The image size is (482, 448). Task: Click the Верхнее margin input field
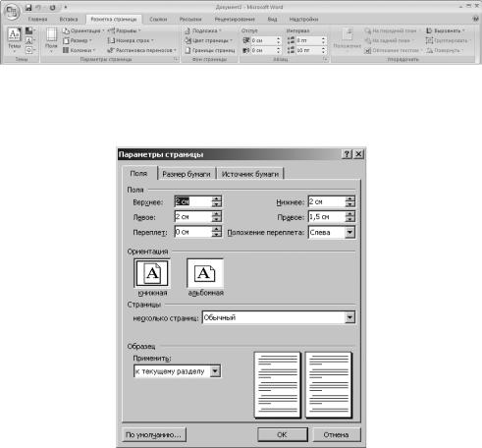tap(193, 201)
